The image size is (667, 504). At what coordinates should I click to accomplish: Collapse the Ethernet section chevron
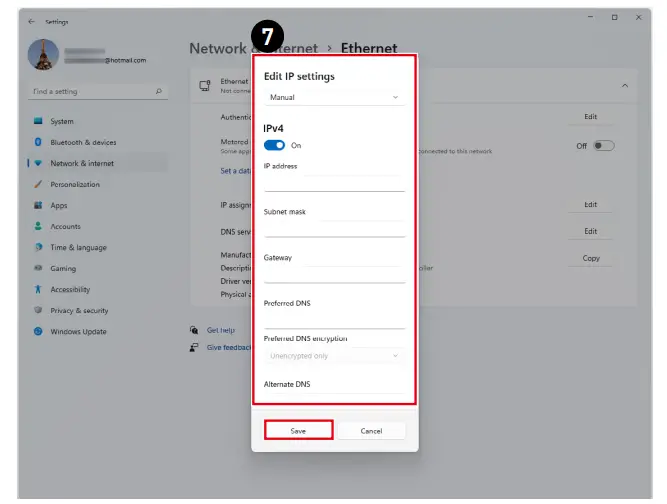point(625,86)
